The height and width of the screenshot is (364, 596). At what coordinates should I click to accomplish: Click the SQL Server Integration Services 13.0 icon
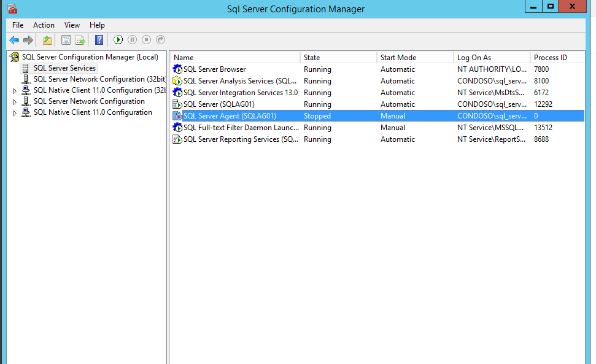click(177, 92)
